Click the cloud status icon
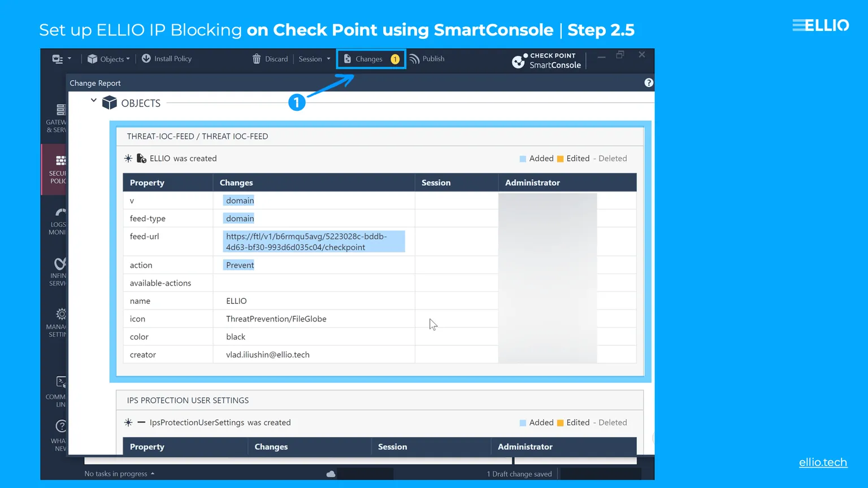This screenshot has width=868, height=488. click(331, 474)
